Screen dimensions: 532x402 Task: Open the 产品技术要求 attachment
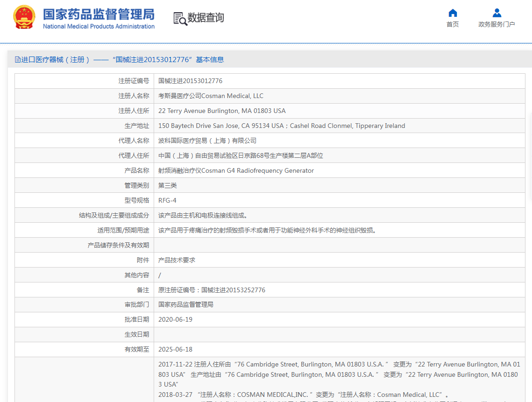[177, 260]
